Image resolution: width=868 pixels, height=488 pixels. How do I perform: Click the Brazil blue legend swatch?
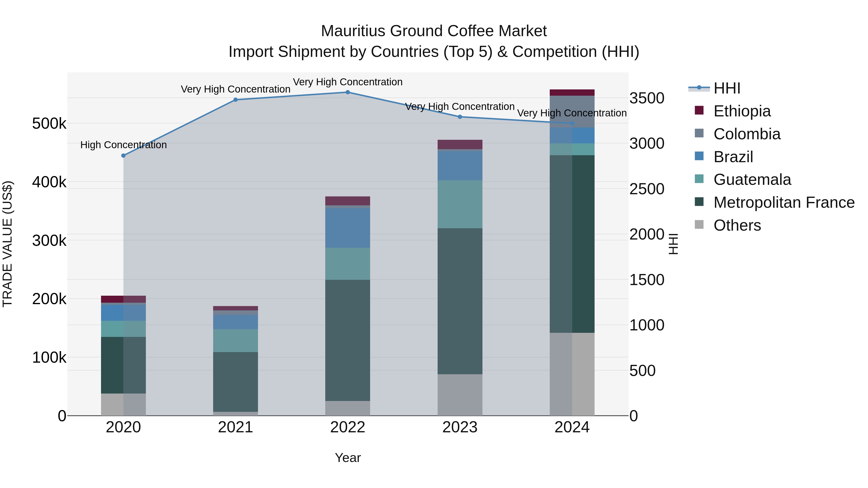click(699, 156)
